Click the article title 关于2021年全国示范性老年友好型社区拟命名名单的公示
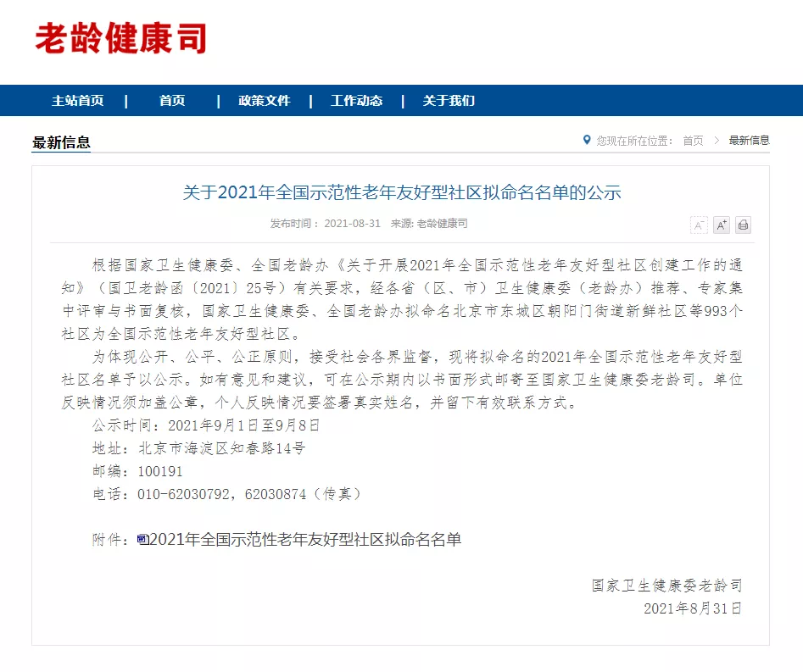The image size is (803, 672). pyautogui.click(x=402, y=192)
